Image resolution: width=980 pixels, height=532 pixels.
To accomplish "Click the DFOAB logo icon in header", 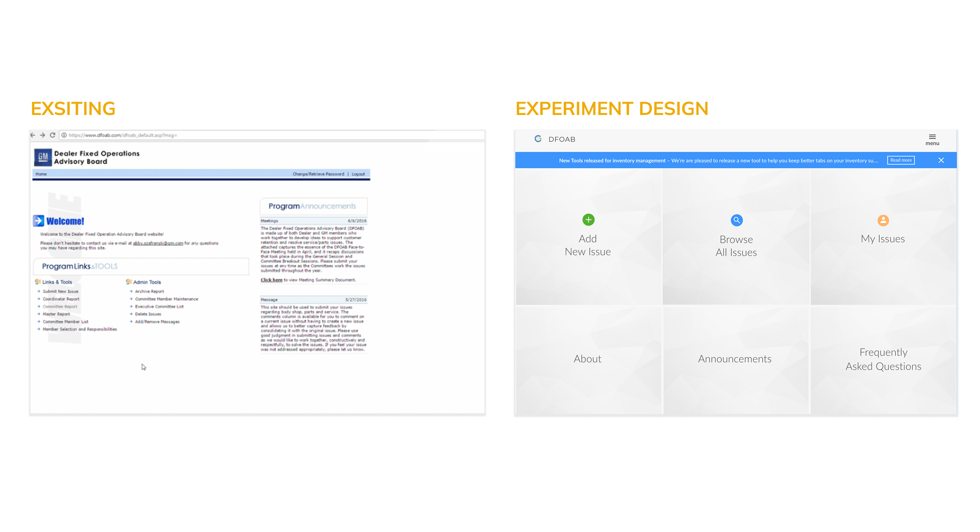I will click(538, 139).
